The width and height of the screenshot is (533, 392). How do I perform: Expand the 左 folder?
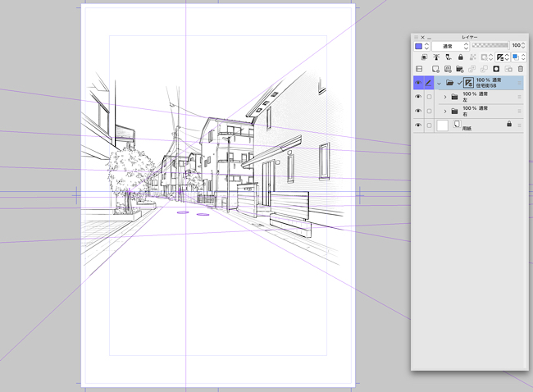pos(445,98)
